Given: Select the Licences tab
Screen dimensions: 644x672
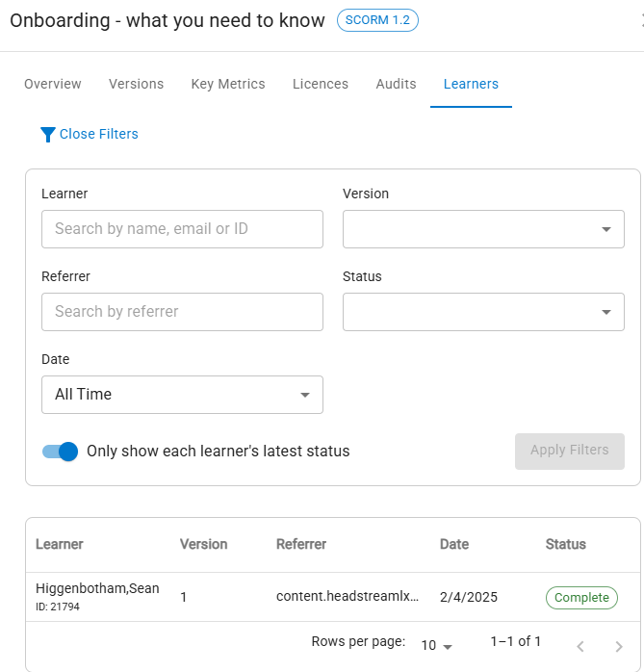Looking at the screenshot, I should [321, 84].
